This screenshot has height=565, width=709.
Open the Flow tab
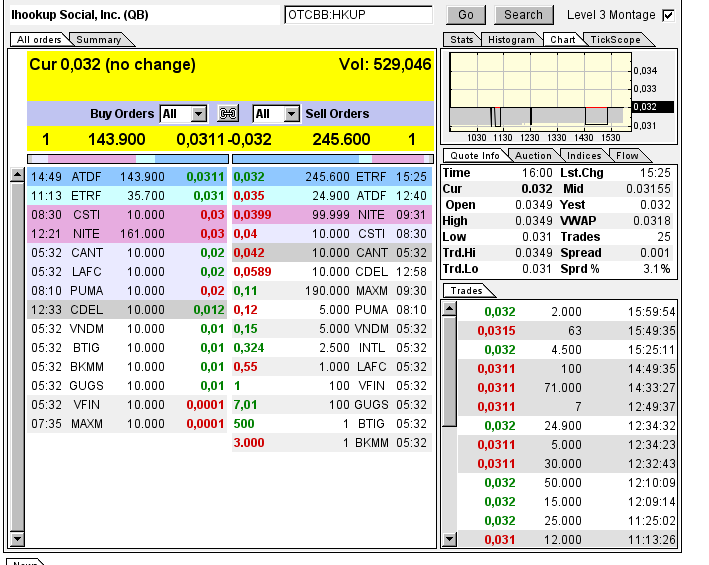627,156
